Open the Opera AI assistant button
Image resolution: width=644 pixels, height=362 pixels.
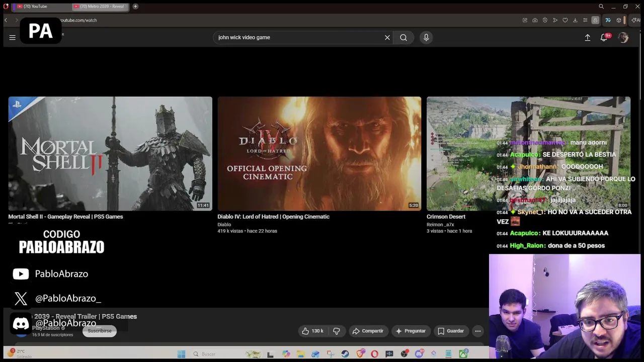click(636, 20)
